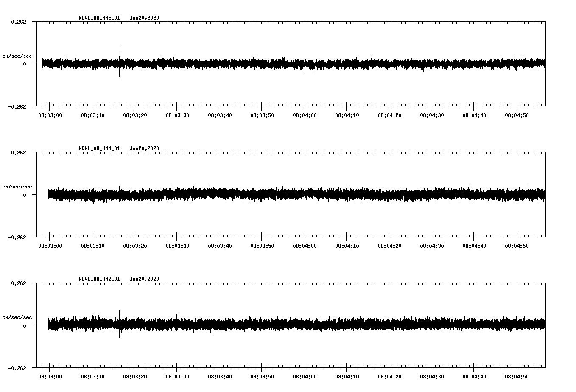Click the 08:04:30 time label under HNN plot

[432, 246]
